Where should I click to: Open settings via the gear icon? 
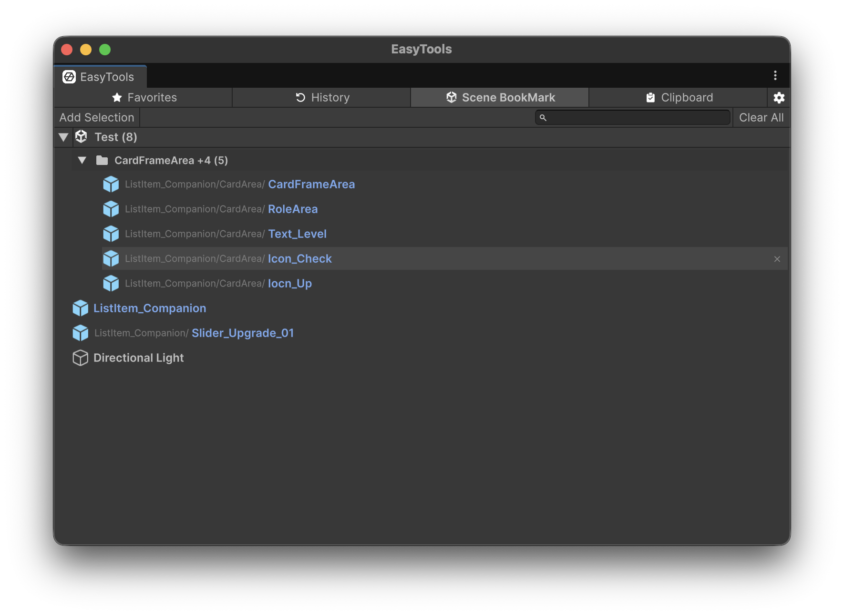pyautogui.click(x=779, y=98)
